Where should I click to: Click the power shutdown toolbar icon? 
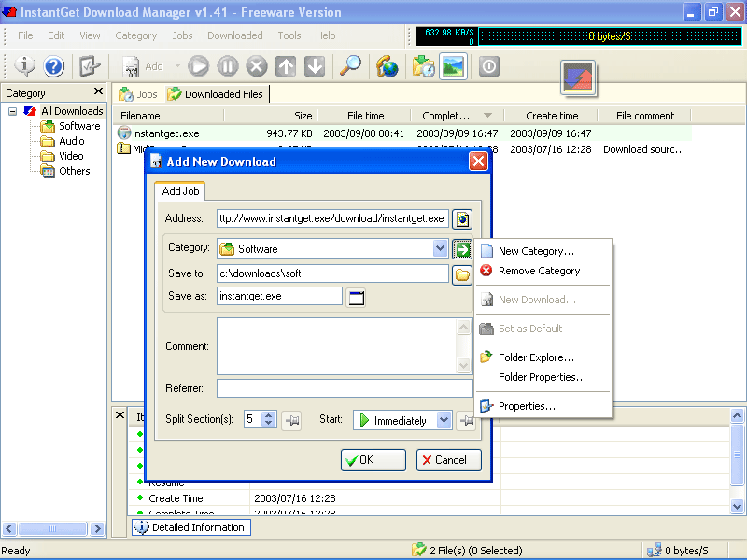tap(488, 65)
